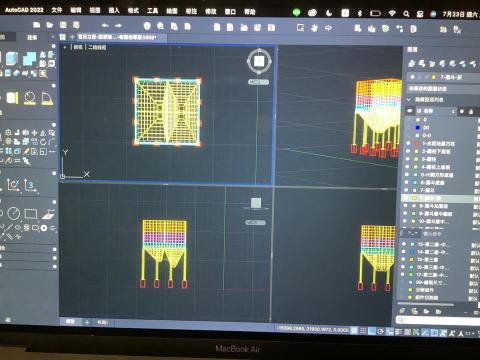
Task: Select the Circle draw tool
Action: tap(14, 213)
